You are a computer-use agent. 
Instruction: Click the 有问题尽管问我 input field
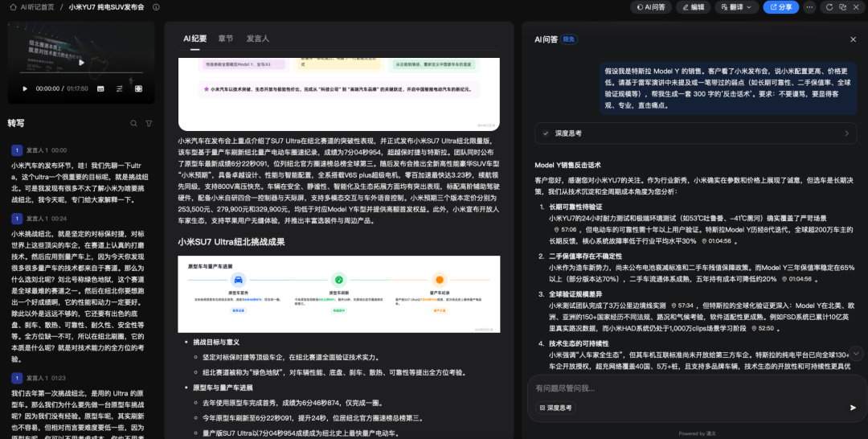(683, 388)
